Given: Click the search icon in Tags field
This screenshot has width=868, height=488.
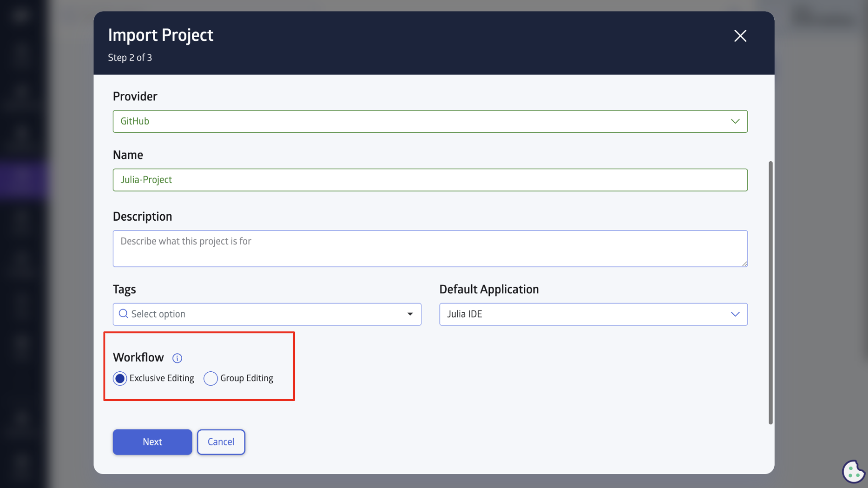Looking at the screenshot, I should click(123, 314).
